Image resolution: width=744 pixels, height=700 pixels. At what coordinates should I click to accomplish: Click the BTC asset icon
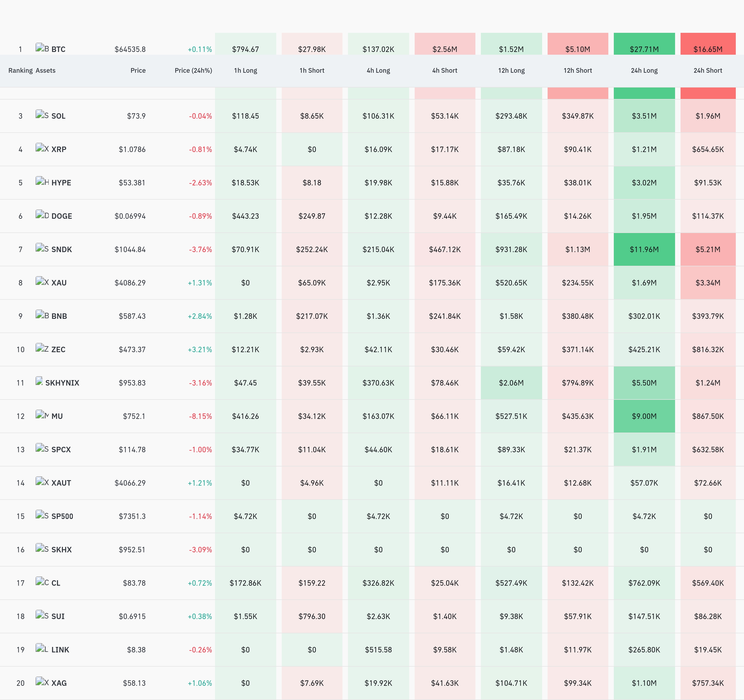(x=42, y=48)
